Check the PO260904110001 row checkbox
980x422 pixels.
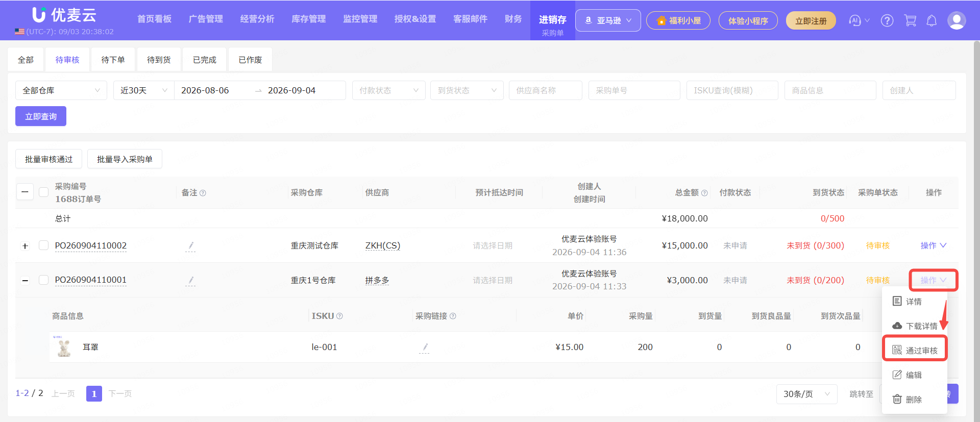click(x=44, y=280)
